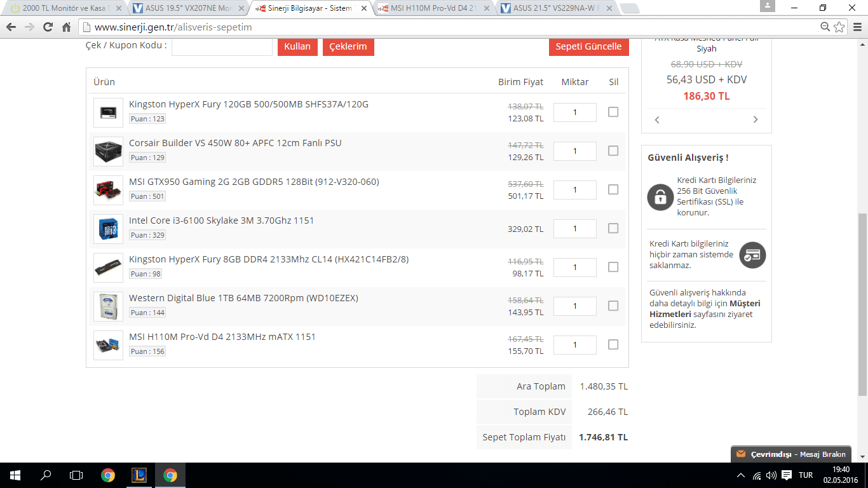Image resolution: width=868 pixels, height=488 pixels.
Task: Open the zoom magnifier in the address bar
Action: [x=825, y=27]
